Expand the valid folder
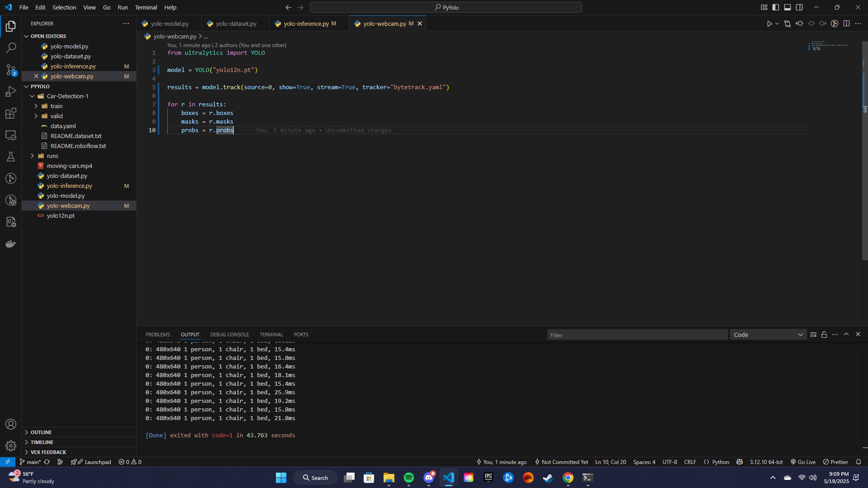Screen dimensions: 868x488 (x=36, y=116)
